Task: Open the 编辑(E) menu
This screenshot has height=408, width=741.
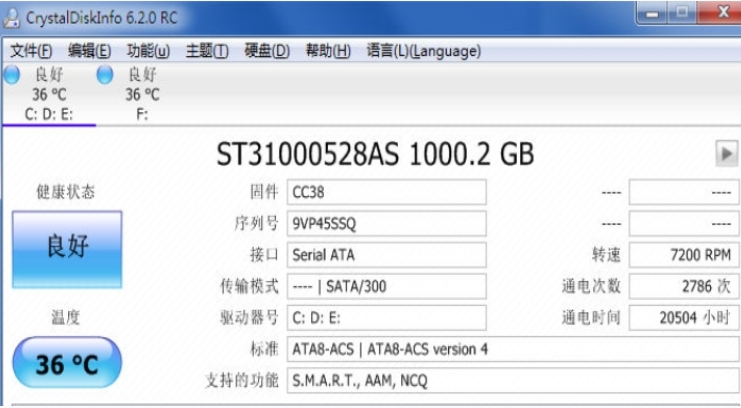Action: click(89, 51)
